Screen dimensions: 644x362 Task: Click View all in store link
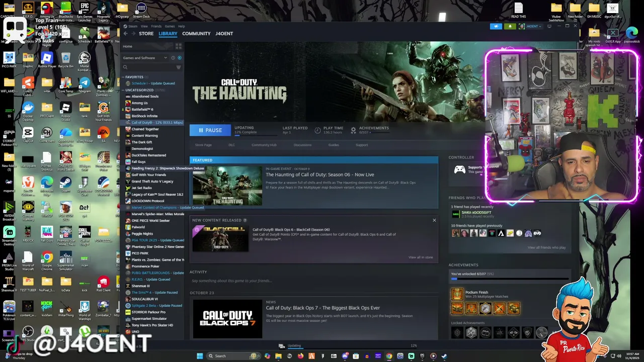click(421, 257)
